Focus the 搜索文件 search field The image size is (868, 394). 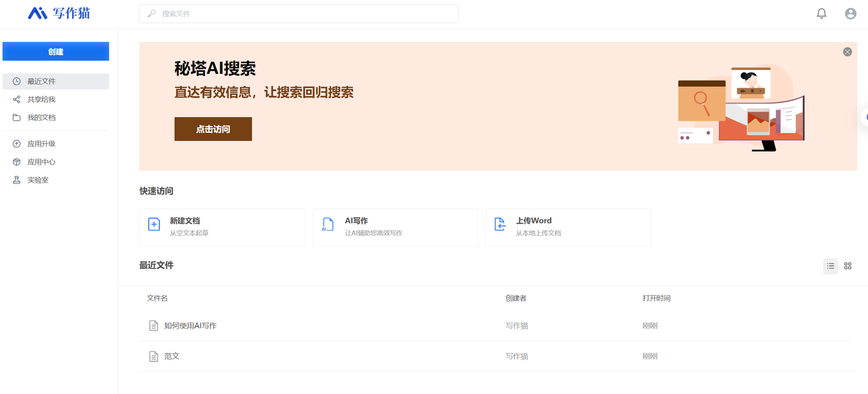pos(299,14)
